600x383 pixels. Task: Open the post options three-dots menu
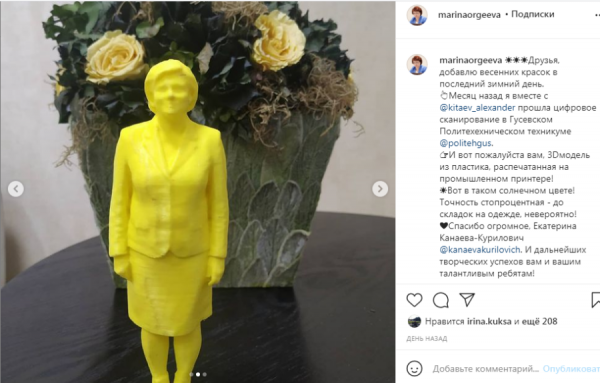point(597,15)
